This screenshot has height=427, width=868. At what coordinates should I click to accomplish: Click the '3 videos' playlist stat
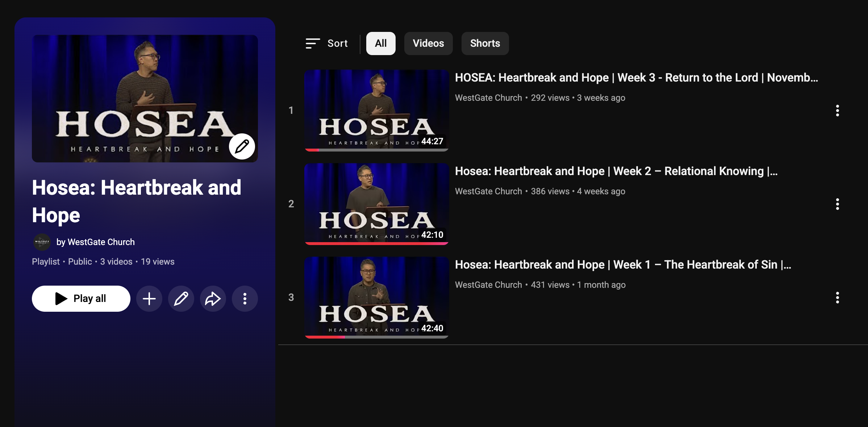click(116, 262)
